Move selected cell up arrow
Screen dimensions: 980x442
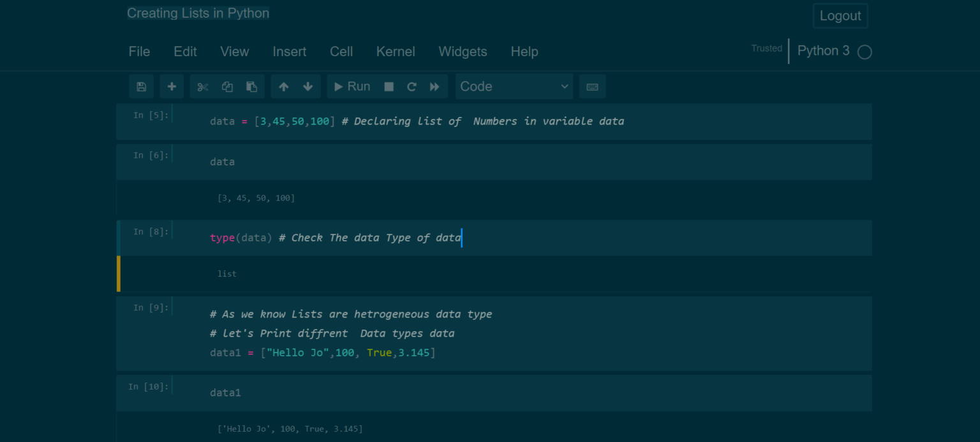[283, 87]
